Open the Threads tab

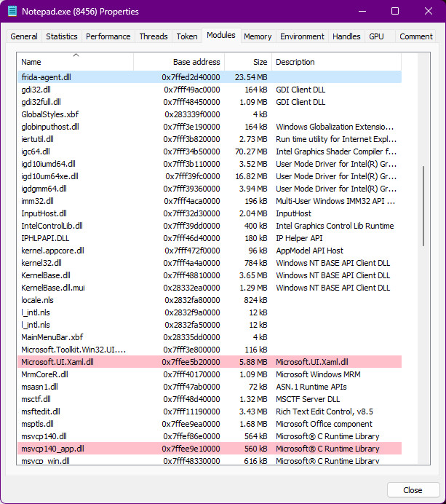[154, 36]
